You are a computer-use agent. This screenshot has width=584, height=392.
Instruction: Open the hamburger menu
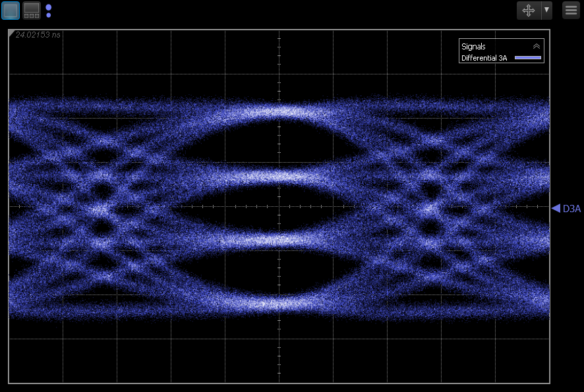[571, 10]
